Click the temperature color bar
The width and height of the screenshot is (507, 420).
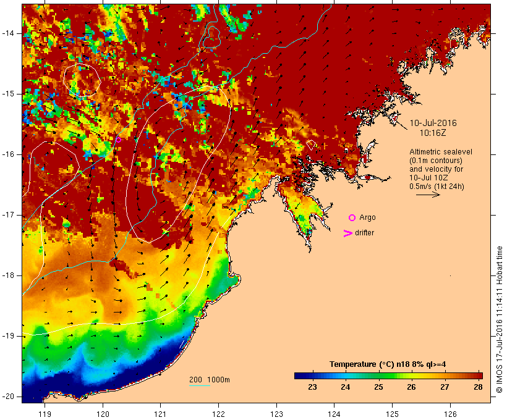[x=388, y=376]
